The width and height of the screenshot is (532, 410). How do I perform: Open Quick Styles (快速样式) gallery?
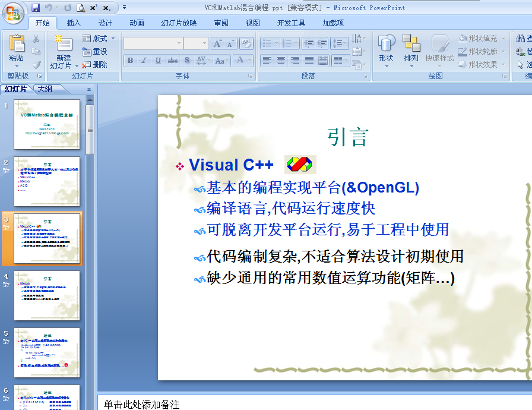[440, 51]
